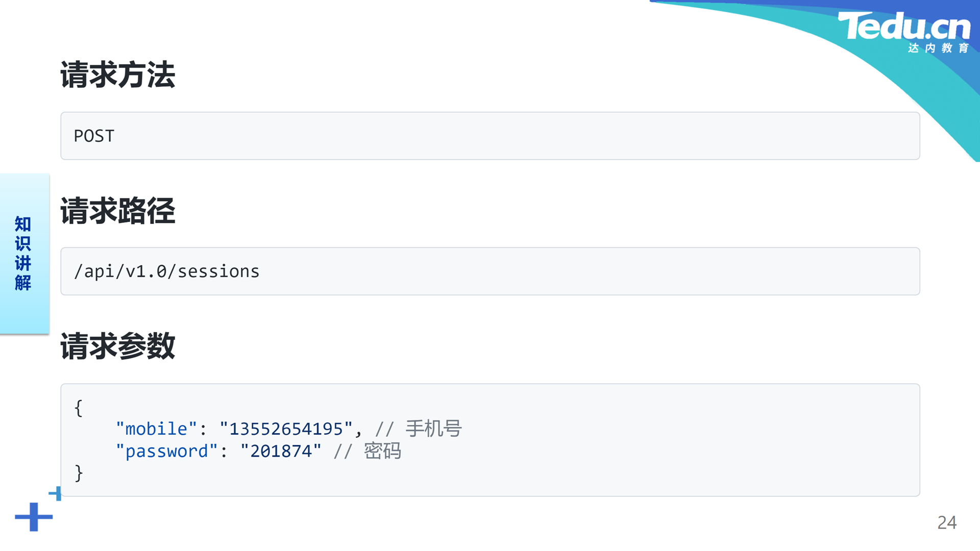Select the POST code box
This screenshot has width=980, height=551.
pyautogui.click(x=490, y=136)
